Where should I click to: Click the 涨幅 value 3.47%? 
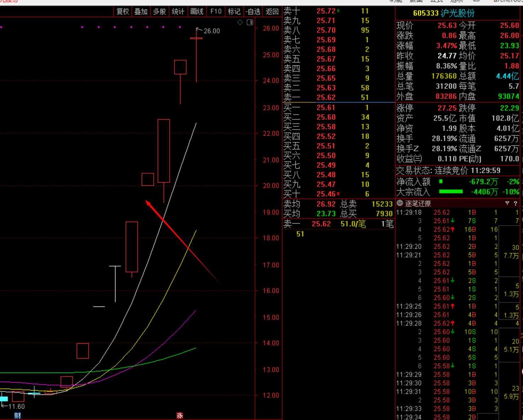[447, 46]
